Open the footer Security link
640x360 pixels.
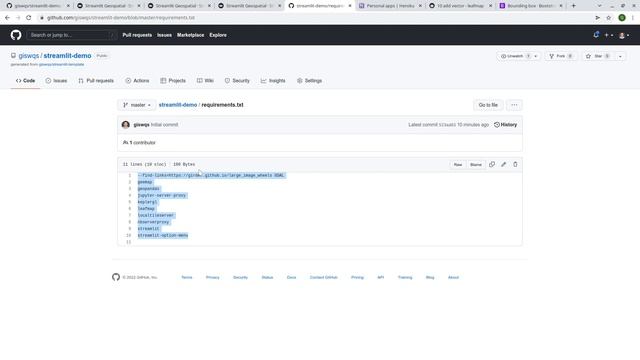tap(240, 278)
